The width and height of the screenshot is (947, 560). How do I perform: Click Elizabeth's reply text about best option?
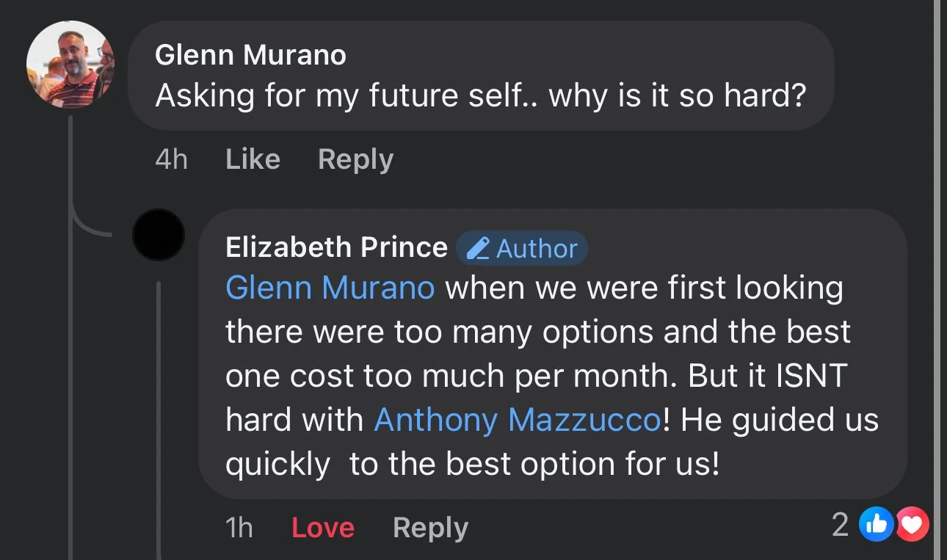[536, 464]
